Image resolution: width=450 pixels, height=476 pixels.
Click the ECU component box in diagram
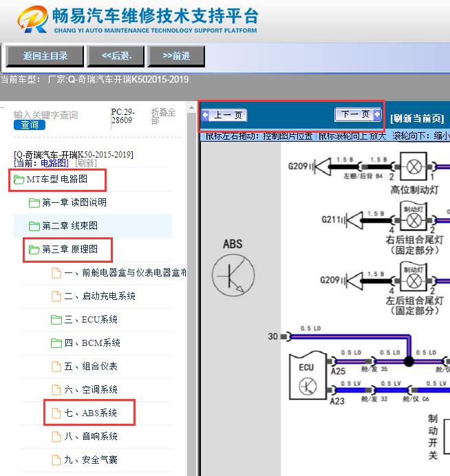[308, 376]
